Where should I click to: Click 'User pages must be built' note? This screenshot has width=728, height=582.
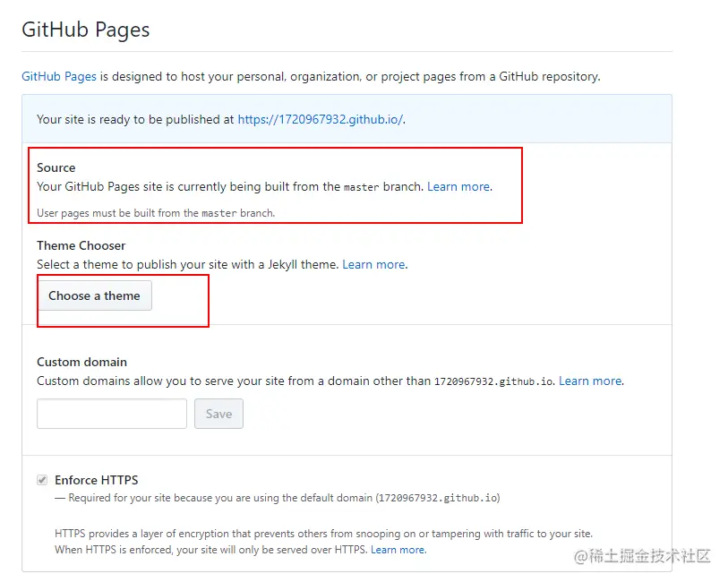click(x=156, y=213)
